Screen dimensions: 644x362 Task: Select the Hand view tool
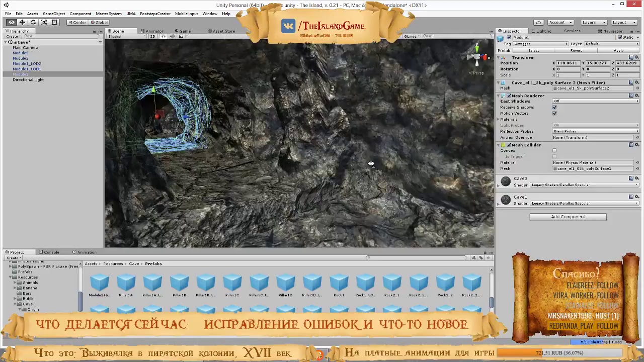coord(11,22)
